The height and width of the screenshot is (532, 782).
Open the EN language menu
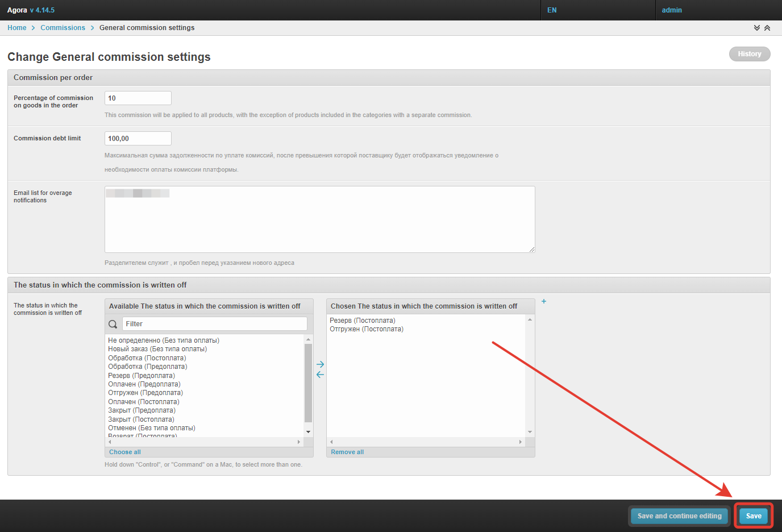pyautogui.click(x=552, y=10)
